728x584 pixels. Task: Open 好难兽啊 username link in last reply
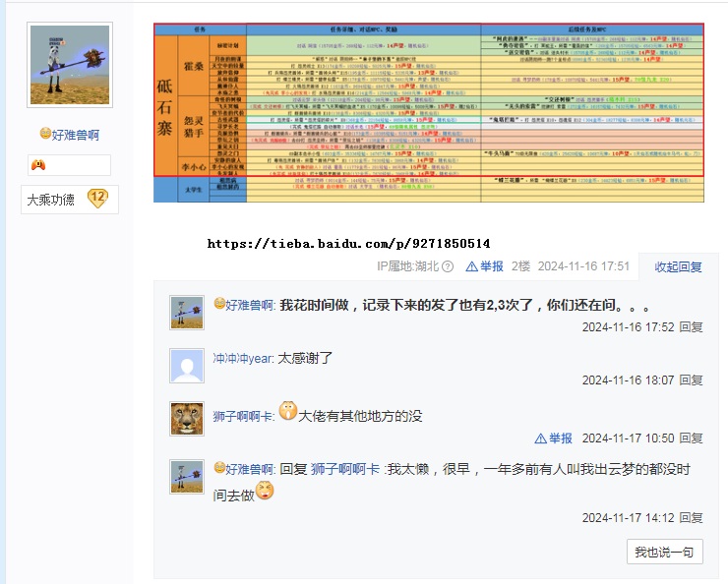point(250,469)
